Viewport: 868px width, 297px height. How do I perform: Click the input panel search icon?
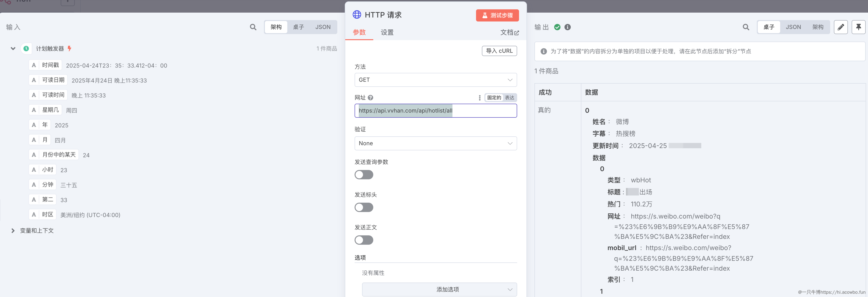pyautogui.click(x=253, y=27)
